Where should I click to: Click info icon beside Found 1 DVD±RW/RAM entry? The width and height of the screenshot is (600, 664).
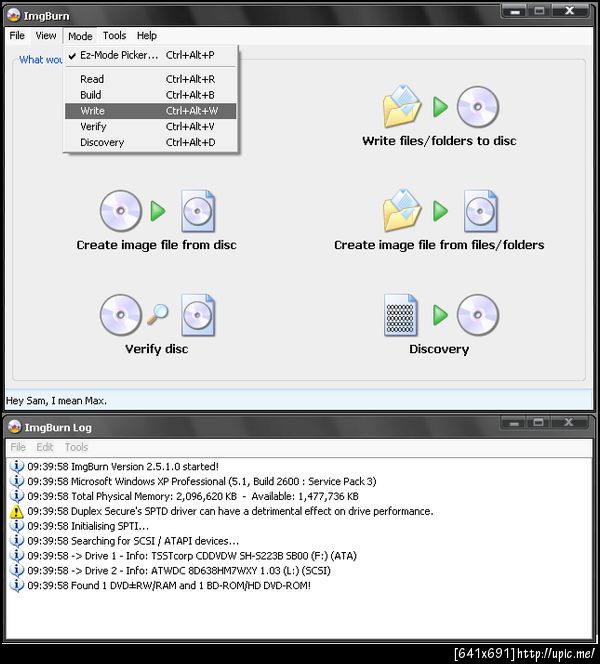pyautogui.click(x=17, y=585)
